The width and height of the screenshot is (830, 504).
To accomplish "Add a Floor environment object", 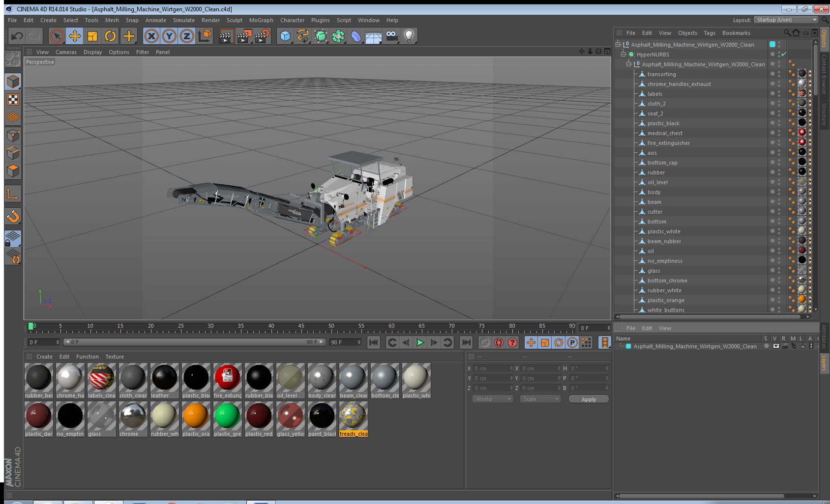I will 374,36.
